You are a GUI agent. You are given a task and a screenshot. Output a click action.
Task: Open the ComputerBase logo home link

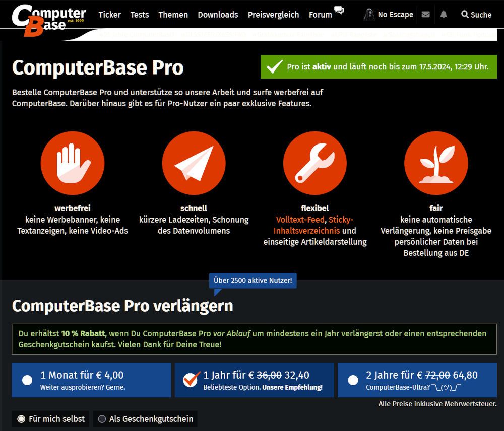click(x=49, y=20)
